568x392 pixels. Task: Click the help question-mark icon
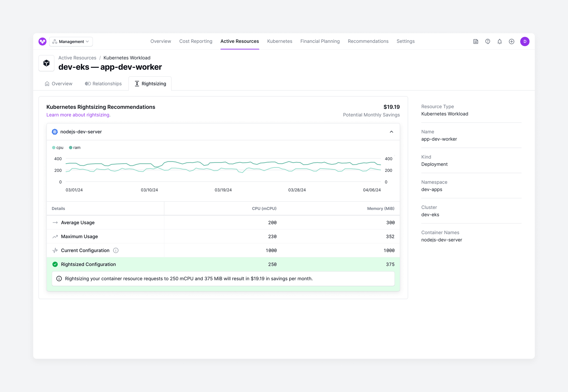(488, 41)
